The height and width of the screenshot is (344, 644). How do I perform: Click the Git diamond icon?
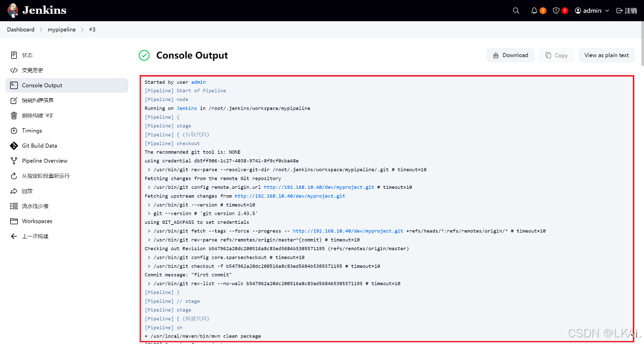pyautogui.click(x=14, y=146)
